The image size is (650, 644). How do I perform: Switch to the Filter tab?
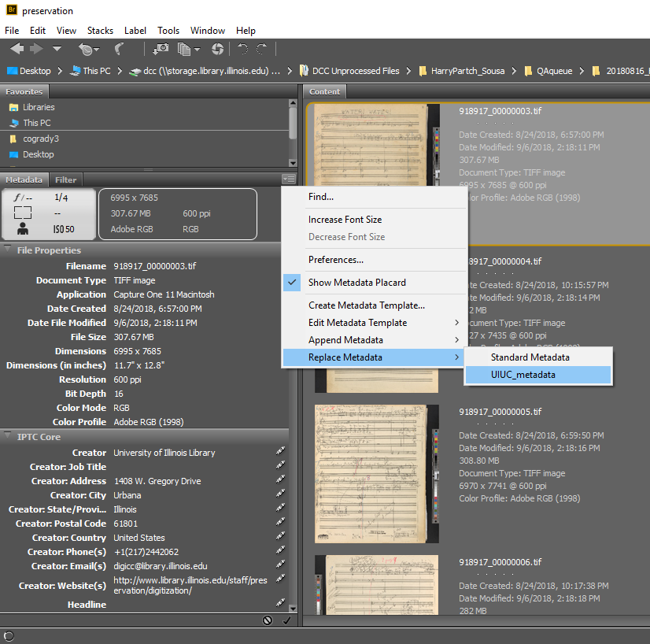pyautogui.click(x=65, y=180)
